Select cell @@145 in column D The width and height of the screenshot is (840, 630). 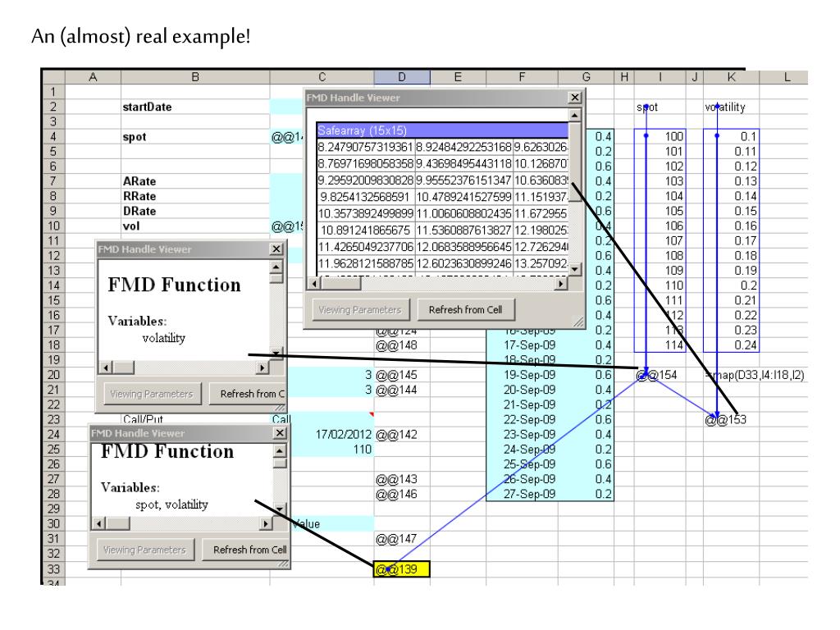tap(402, 375)
